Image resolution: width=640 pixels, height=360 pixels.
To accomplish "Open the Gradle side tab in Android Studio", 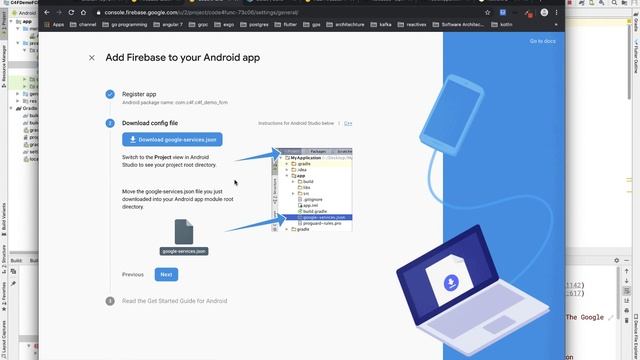I will 636,22.
